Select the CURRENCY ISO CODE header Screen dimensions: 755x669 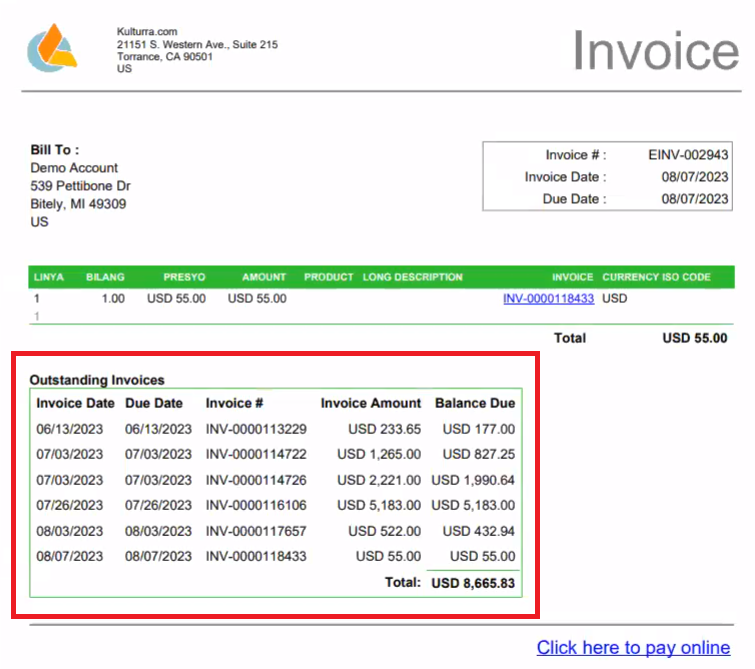(655, 277)
